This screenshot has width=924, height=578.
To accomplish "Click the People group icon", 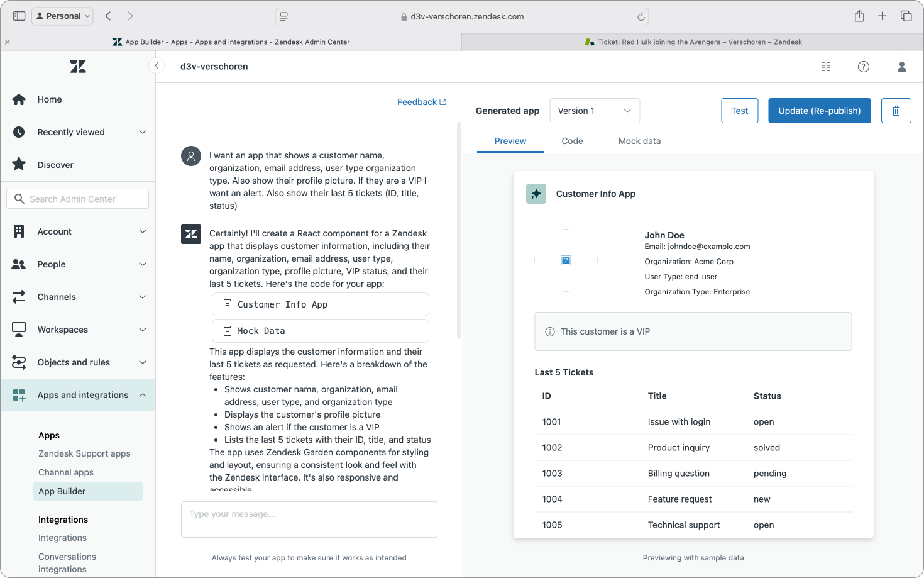I will click(x=19, y=264).
